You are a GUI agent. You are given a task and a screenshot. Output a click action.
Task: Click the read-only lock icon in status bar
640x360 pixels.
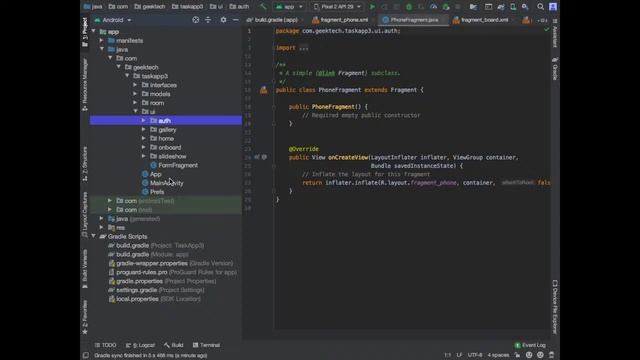pos(517,355)
